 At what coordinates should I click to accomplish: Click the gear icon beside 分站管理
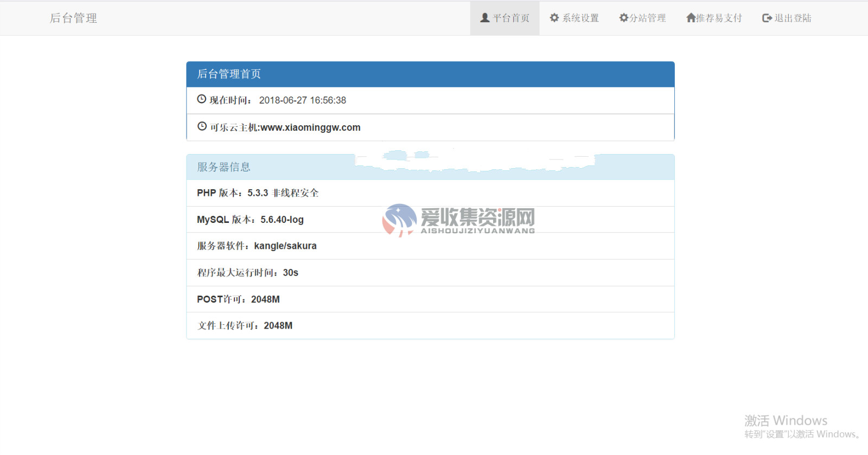click(624, 18)
